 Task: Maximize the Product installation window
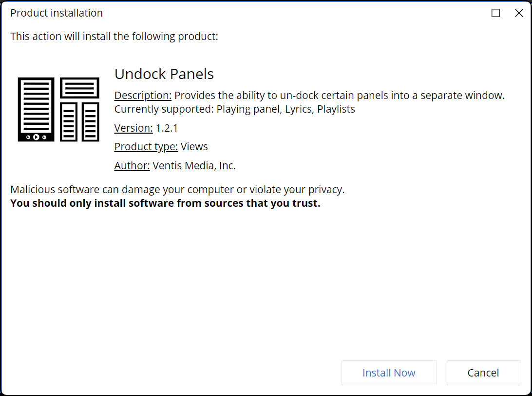click(x=495, y=13)
